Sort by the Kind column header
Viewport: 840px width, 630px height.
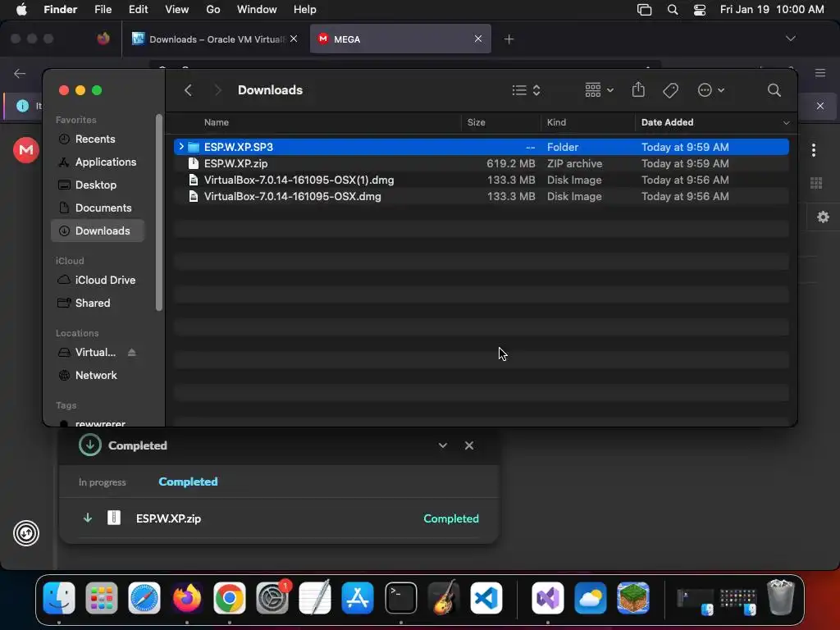[556, 122]
